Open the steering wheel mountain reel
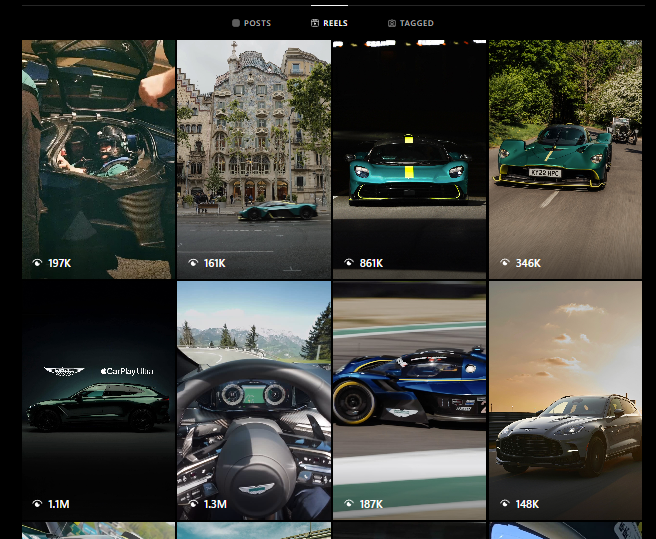The width and height of the screenshot is (656, 539). coord(254,400)
